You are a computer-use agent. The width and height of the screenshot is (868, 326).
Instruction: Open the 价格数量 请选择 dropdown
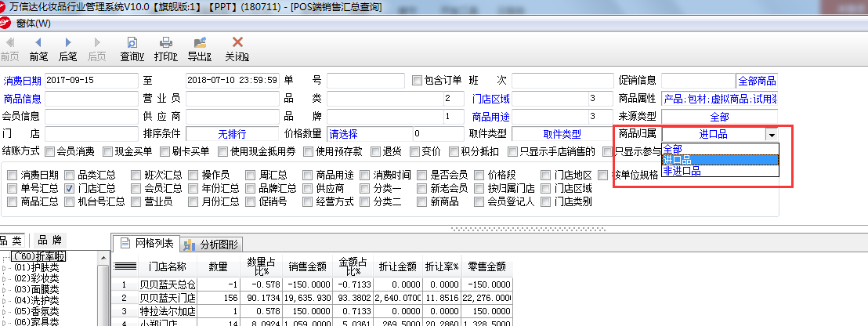tap(370, 134)
